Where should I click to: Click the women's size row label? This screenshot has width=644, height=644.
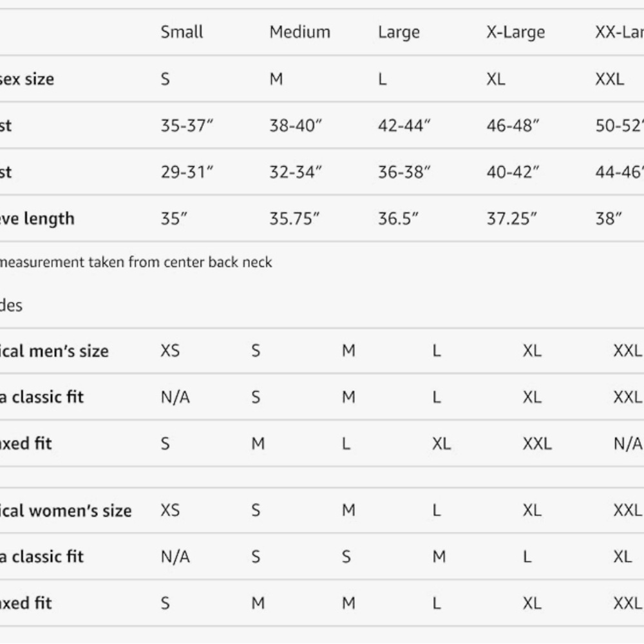coord(66,511)
